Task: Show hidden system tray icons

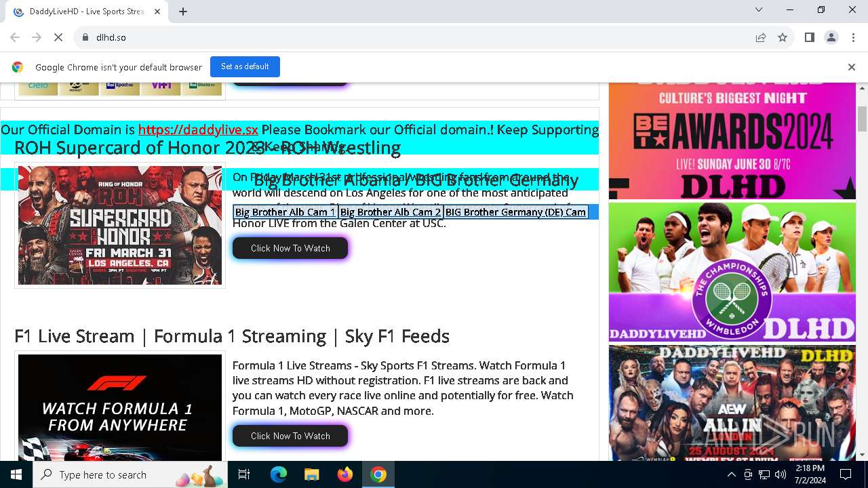Action: pyautogui.click(x=731, y=474)
